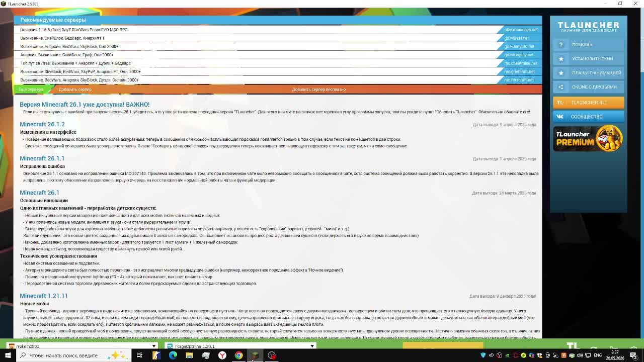Open the Windows Start menu
Image resolution: width=644 pixels, height=362 pixels.
8,355
